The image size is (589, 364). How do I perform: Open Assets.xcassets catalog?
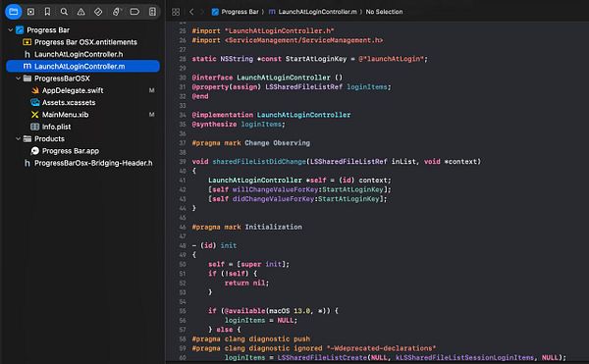point(69,102)
